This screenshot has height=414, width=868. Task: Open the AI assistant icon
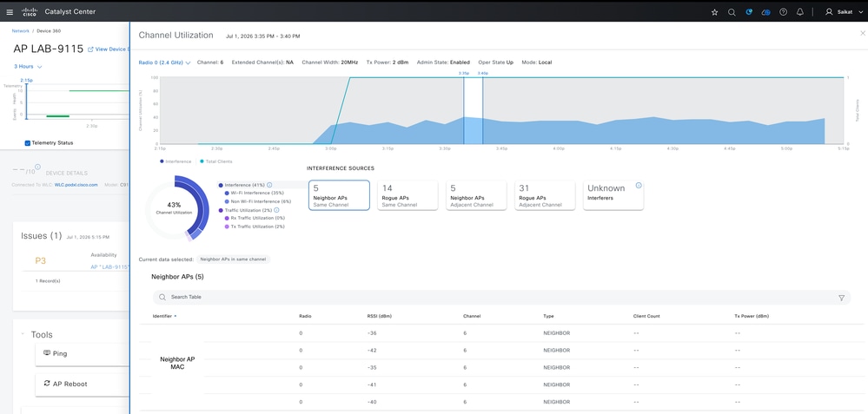[749, 11]
